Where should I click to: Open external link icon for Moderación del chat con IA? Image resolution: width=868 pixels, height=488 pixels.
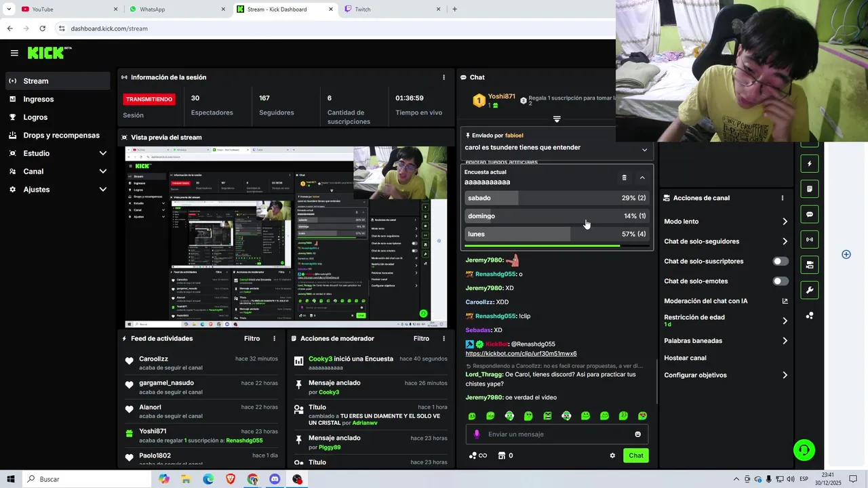click(x=785, y=301)
